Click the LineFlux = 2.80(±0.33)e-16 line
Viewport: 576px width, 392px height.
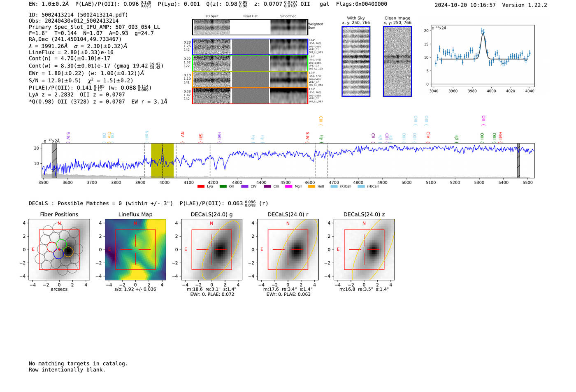pyautogui.click(x=71, y=52)
